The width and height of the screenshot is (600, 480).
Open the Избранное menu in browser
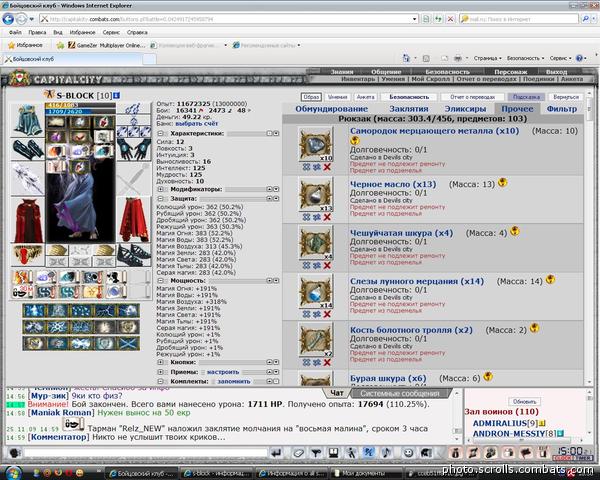pyautogui.click(x=82, y=33)
